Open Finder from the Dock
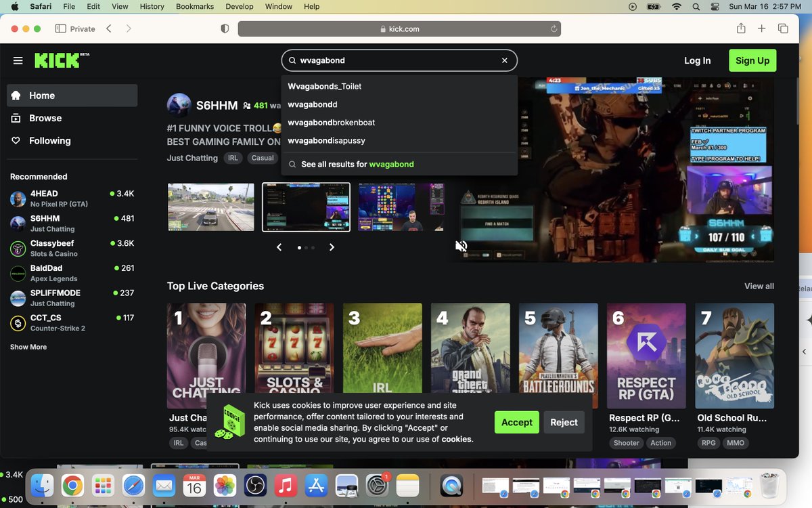This screenshot has height=508, width=812. pyautogui.click(x=42, y=485)
